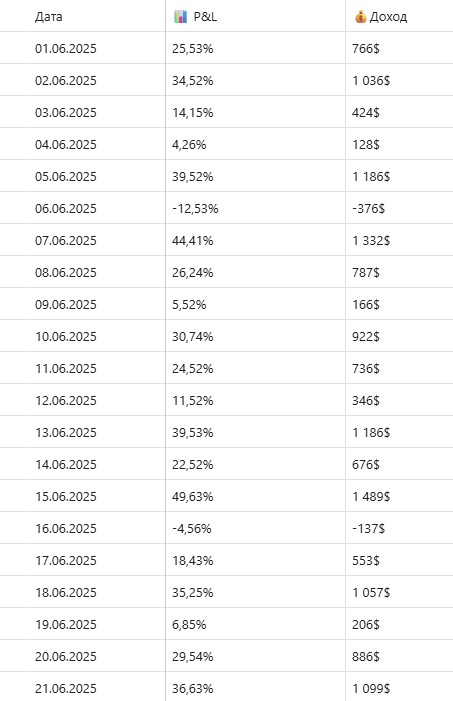The height and width of the screenshot is (701, 453).
Task: Click the negative P&L value -12,53%
Action: [x=195, y=209]
